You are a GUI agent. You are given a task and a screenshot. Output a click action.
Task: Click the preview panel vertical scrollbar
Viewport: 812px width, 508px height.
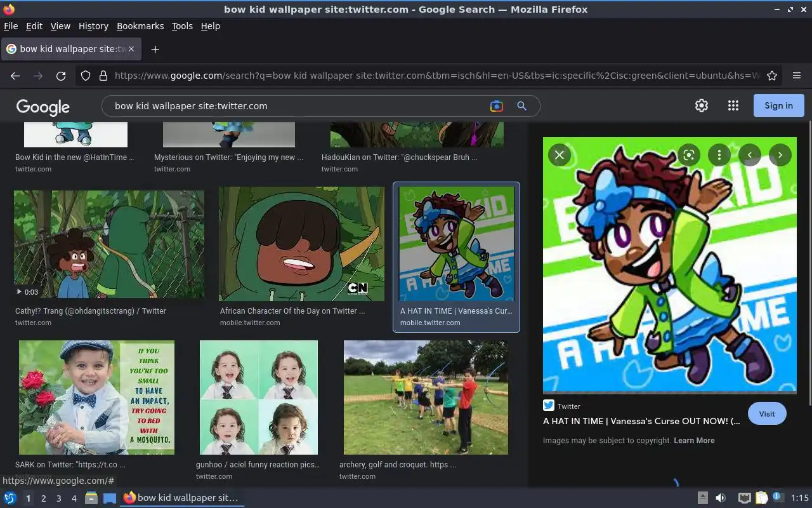point(809,264)
